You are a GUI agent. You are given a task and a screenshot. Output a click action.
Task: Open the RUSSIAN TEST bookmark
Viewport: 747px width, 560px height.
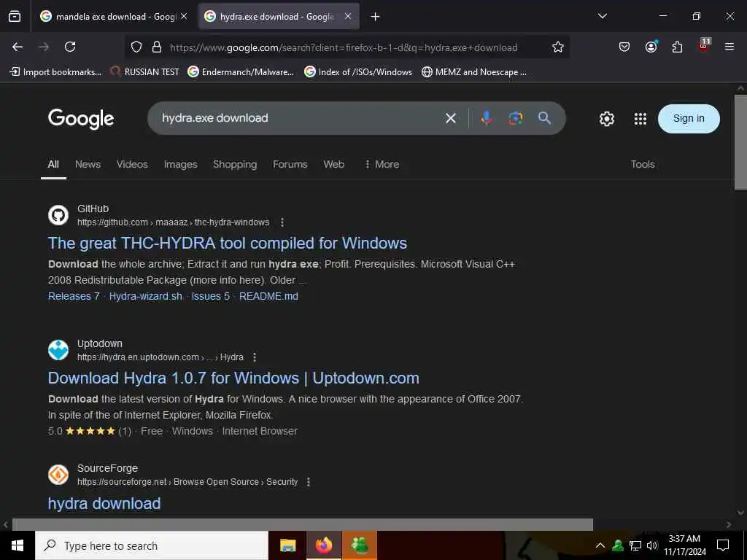tap(145, 72)
